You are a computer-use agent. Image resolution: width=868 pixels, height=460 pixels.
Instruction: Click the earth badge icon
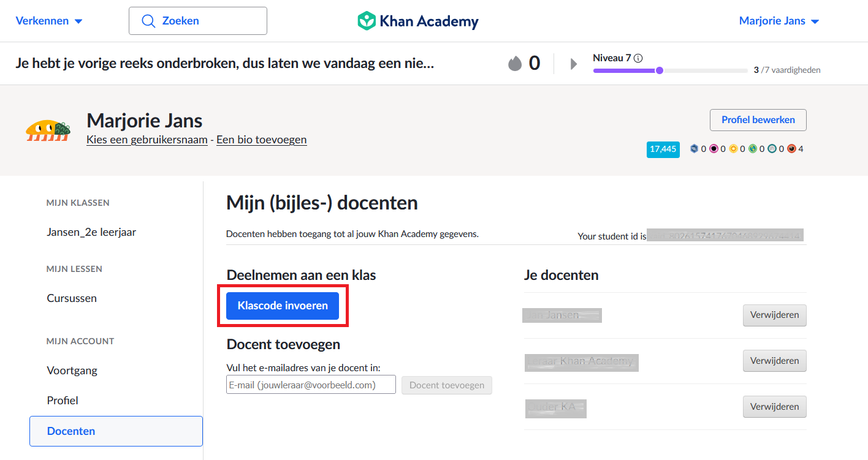tap(753, 149)
